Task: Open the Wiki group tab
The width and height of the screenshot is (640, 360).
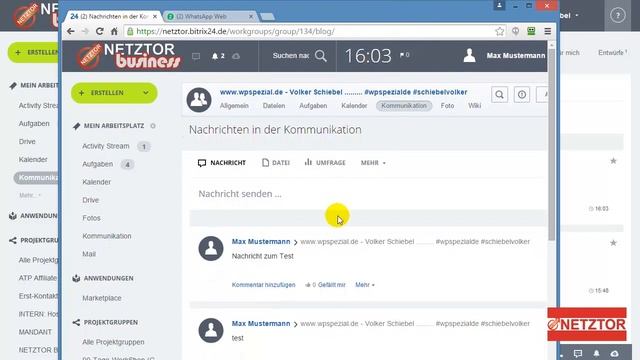Action: click(474, 106)
